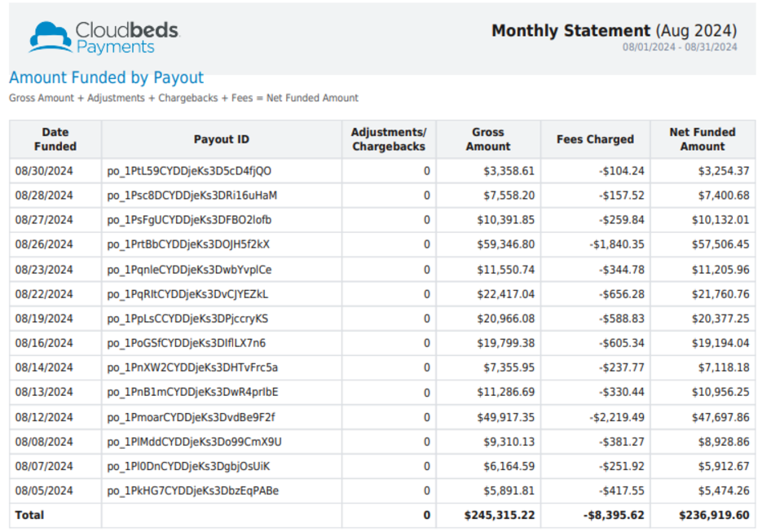The image size is (762, 532).
Task: Click the Monthly Statement (Aug 2024) title
Action: click(614, 31)
